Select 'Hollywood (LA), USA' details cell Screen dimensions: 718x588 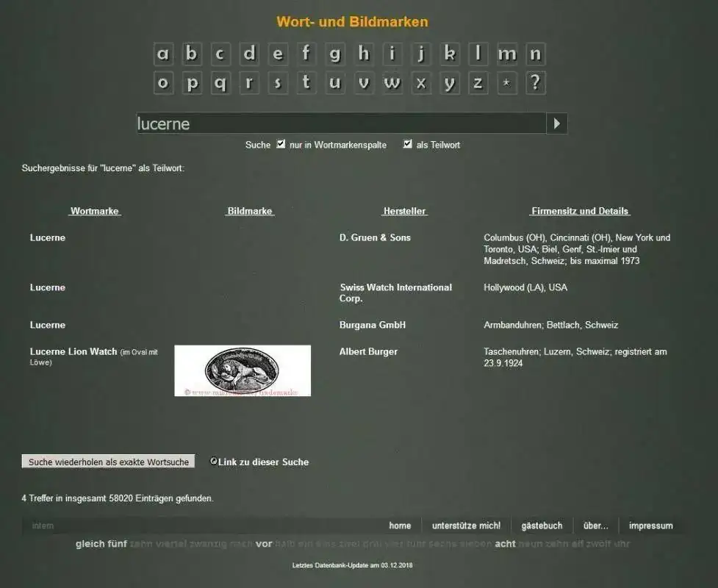(525, 287)
